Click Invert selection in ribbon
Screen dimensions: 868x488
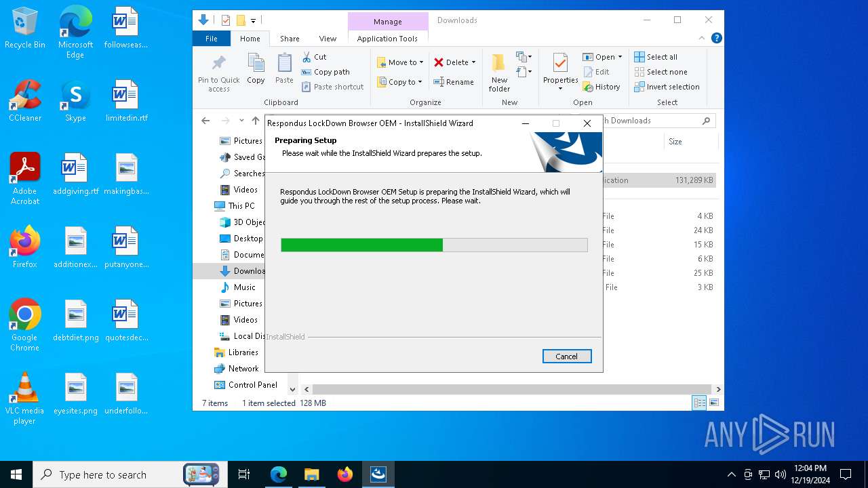coord(667,87)
